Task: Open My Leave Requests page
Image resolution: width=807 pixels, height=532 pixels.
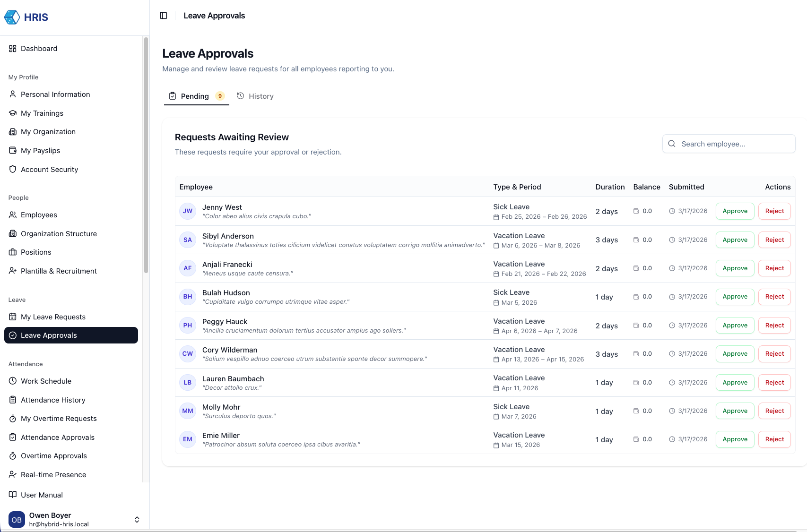Action: [x=53, y=317]
